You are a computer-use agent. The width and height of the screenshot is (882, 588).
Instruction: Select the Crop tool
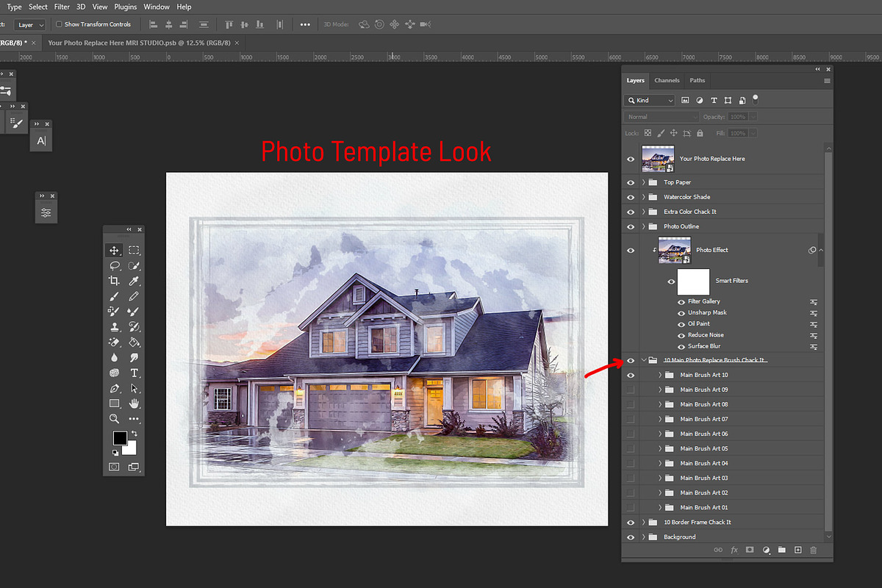point(114,281)
